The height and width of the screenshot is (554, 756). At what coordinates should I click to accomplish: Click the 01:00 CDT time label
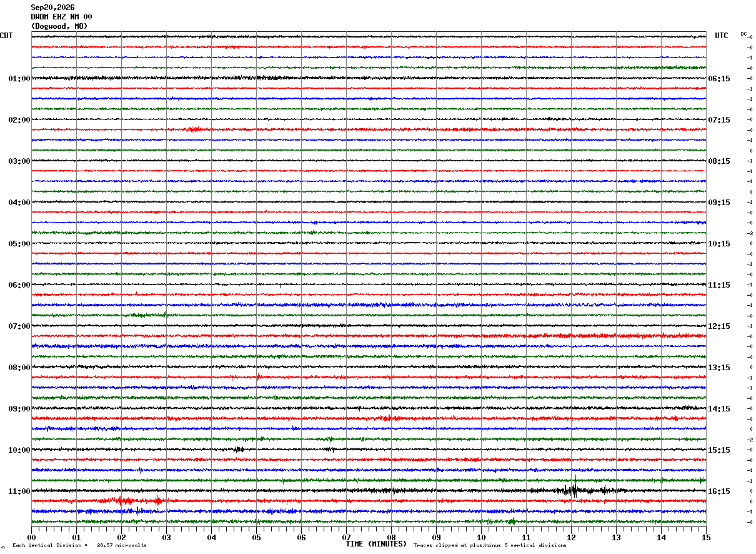19,79
